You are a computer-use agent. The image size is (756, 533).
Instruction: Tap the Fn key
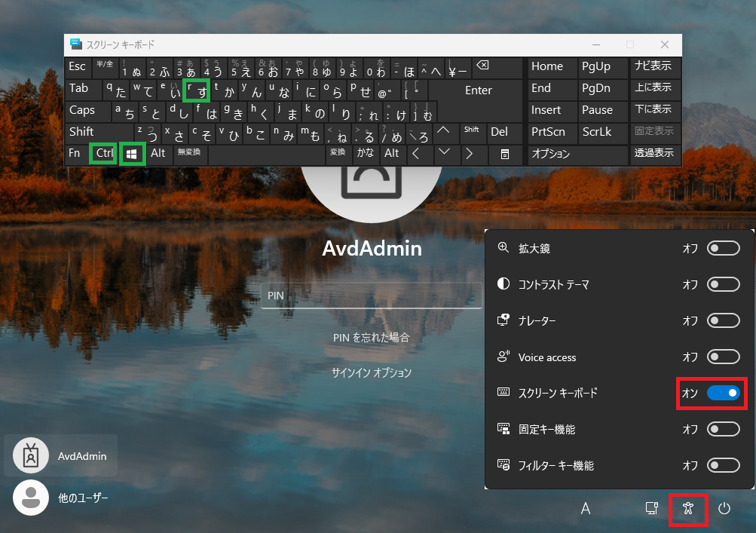tap(77, 155)
